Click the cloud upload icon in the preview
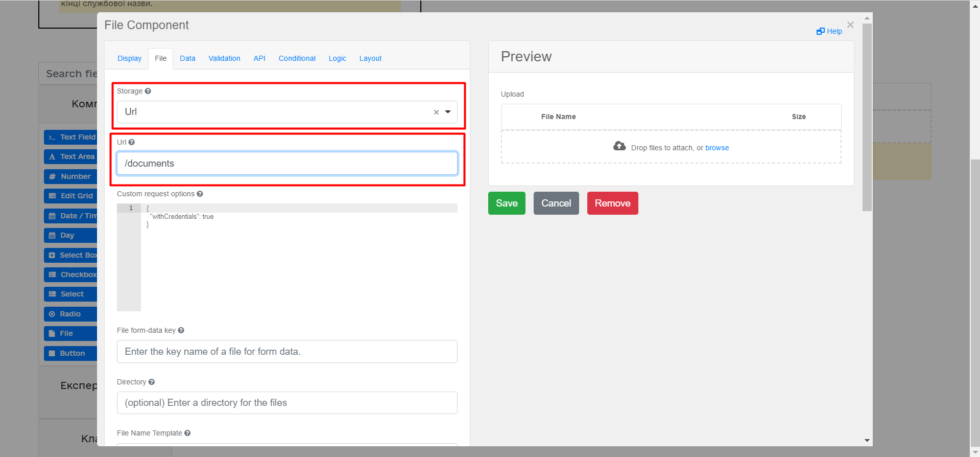 619,146
